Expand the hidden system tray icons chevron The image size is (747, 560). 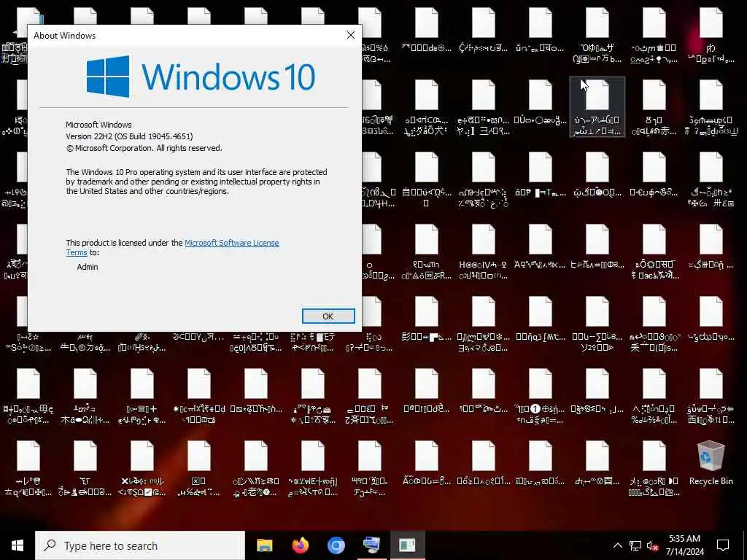pyautogui.click(x=617, y=545)
